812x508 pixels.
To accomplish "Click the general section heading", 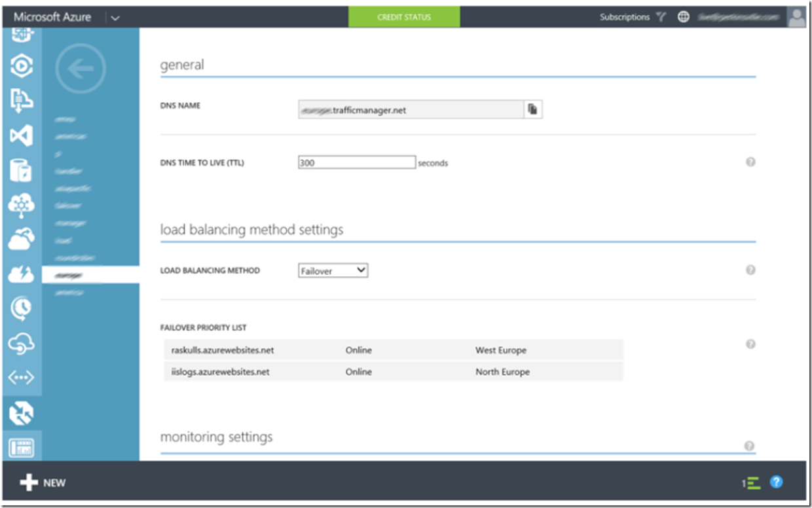I will (182, 65).
